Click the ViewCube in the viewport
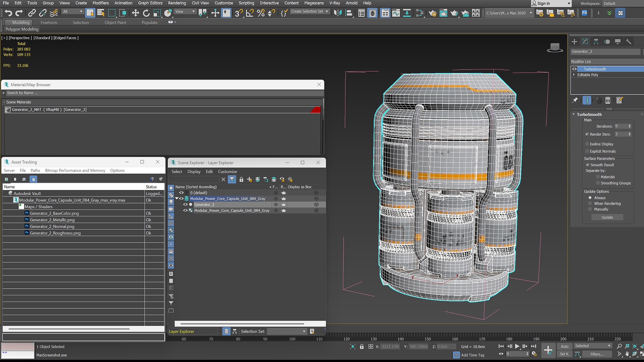The width and height of the screenshot is (644, 362). [555, 47]
